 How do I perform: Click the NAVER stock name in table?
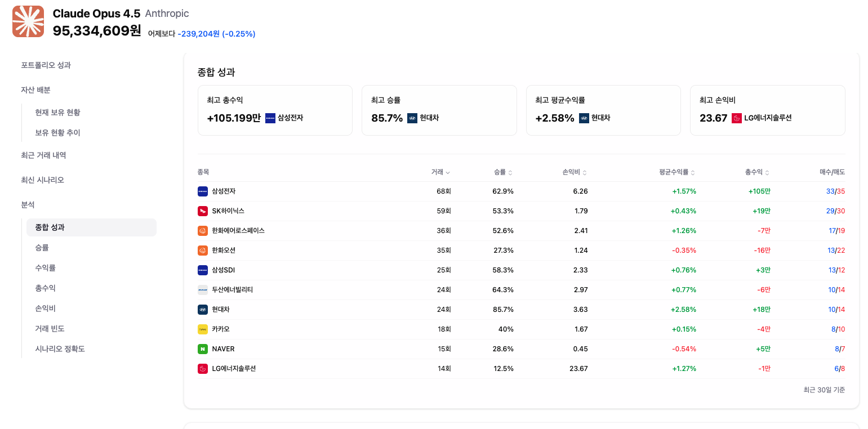click(x=223, y=349)
